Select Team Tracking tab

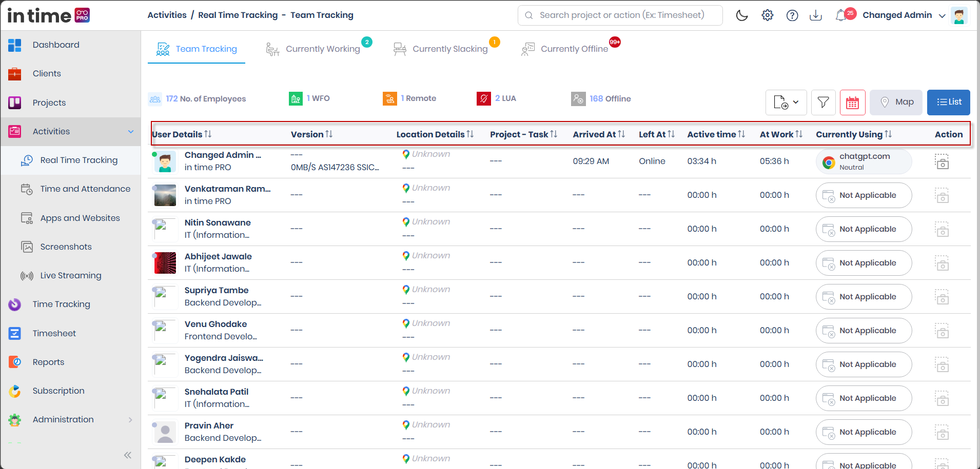[x=197, y=49]
